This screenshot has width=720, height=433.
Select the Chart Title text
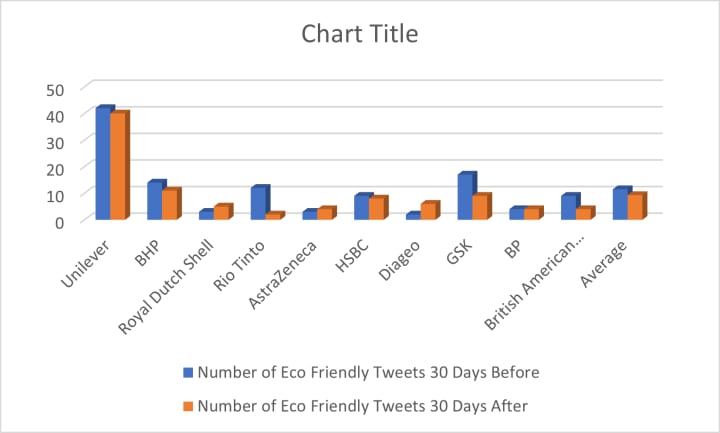click(x=360, y=34)
